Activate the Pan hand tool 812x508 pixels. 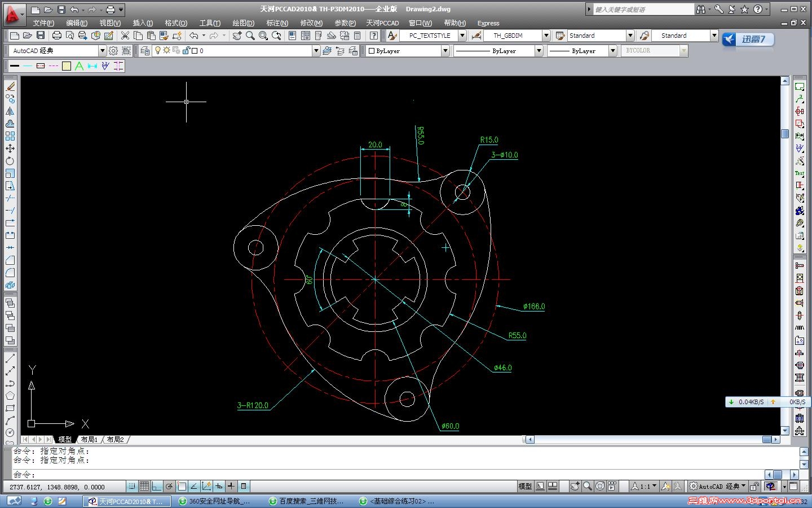[x=237, y=36]
